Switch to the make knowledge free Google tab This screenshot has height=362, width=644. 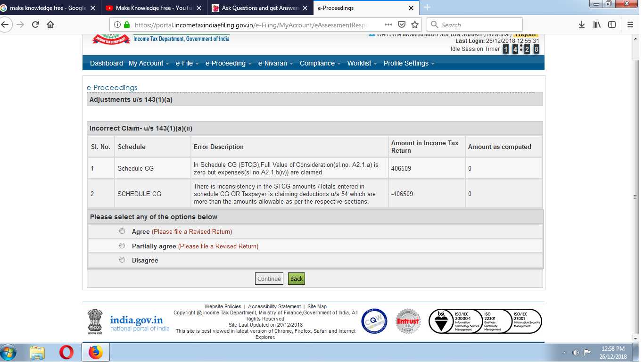click(x=48, y=8)
